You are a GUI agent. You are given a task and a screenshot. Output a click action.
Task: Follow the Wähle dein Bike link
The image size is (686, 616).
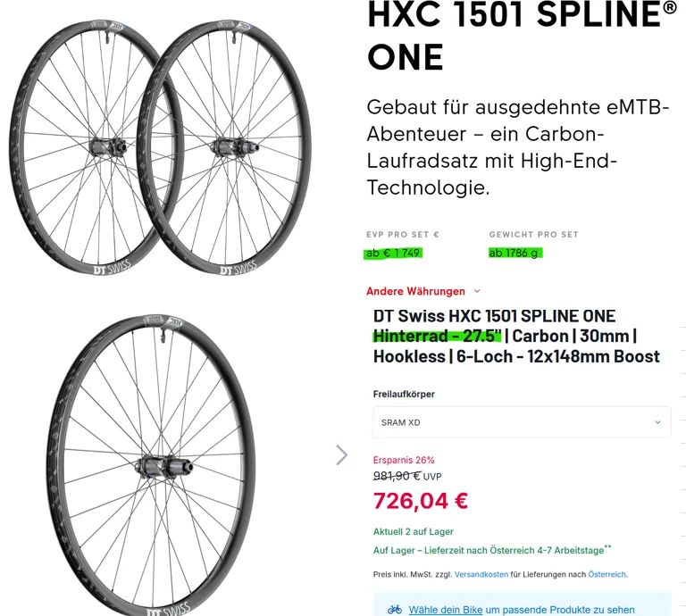[446, 610]
